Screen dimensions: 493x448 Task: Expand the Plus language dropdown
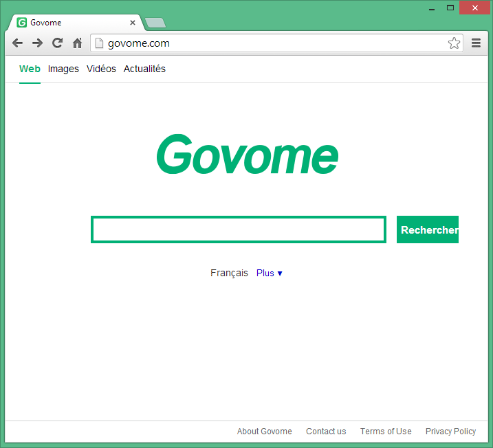(x=270, y=273)
